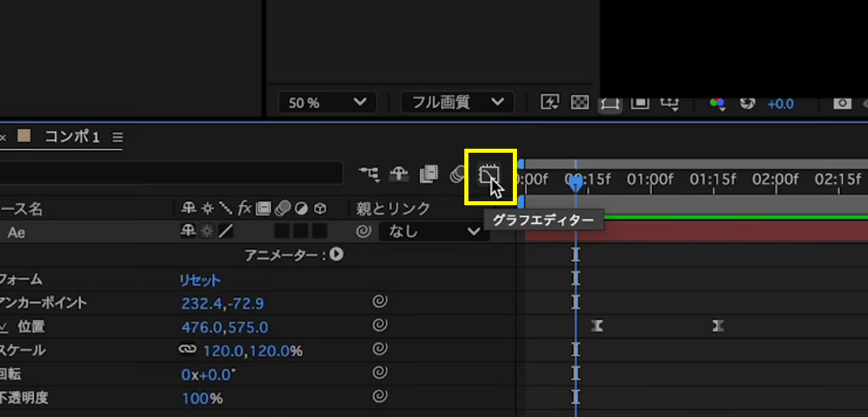
Task: Toggle the transparency grid icon
Action: 579,103
